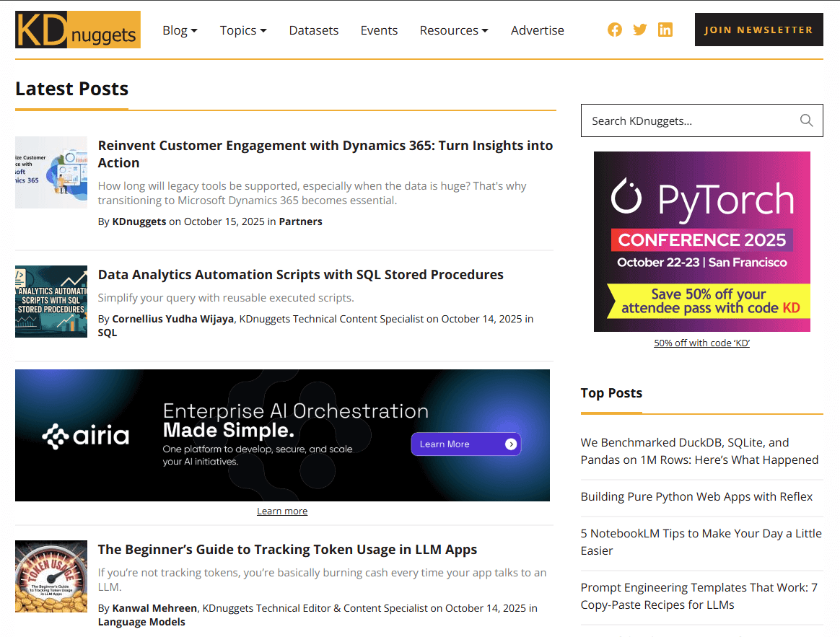The width and height of the screenshot is (840, 637).
Task: Select the Datasets menu item
Action: click(314, 30)
